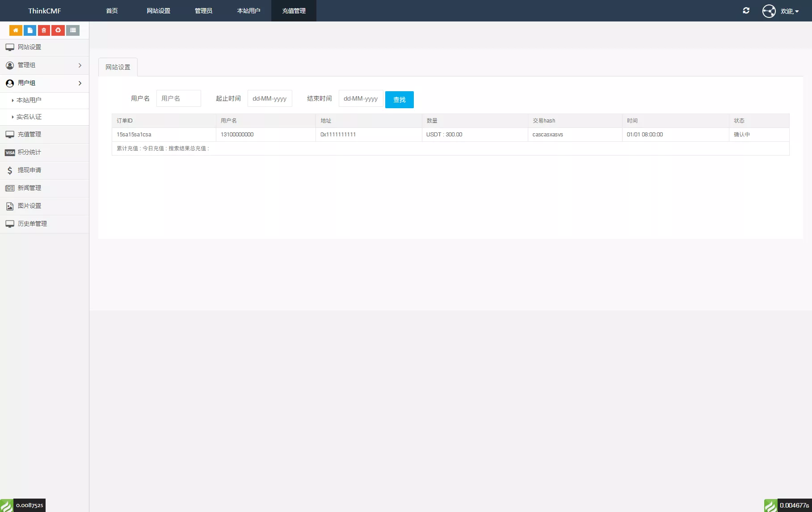Click the dollar icon for 提现申请
The image size is (812, 512).
pyautogui.click(x=10, y=170)
